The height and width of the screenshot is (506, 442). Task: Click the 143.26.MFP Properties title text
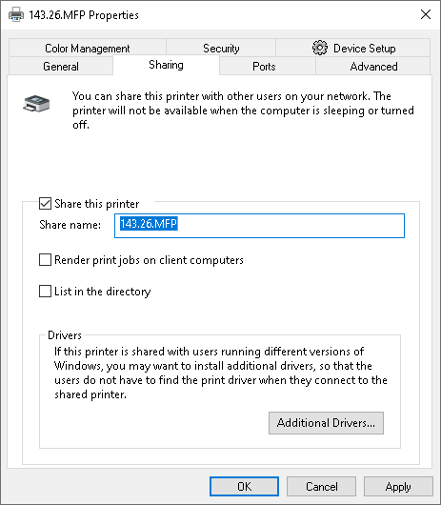tap(84, 15)
